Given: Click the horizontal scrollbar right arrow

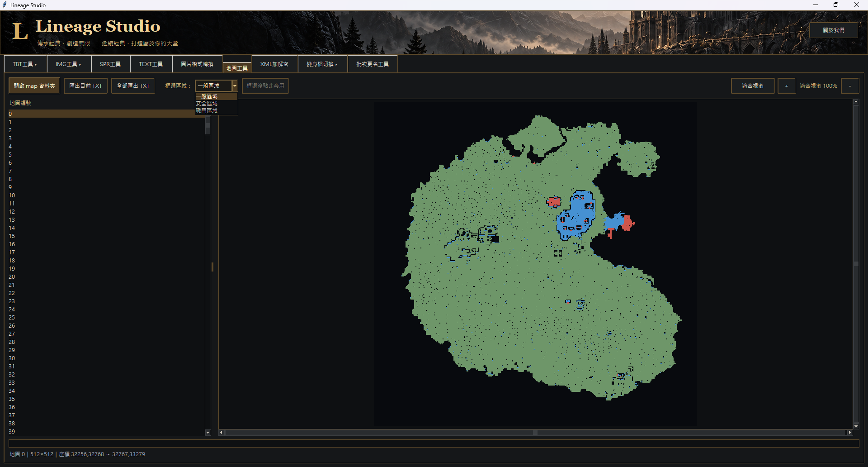Looking at the screenshot, I should tap(849, 433).
